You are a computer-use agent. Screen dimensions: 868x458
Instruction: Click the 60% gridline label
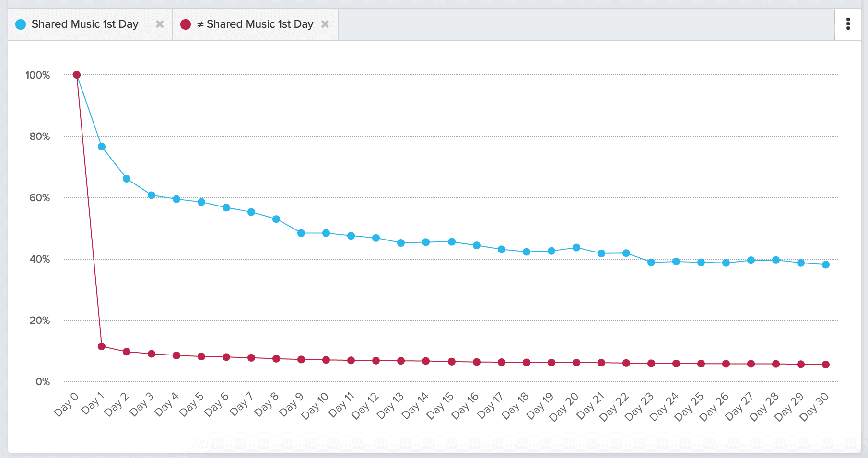point(41,197)
